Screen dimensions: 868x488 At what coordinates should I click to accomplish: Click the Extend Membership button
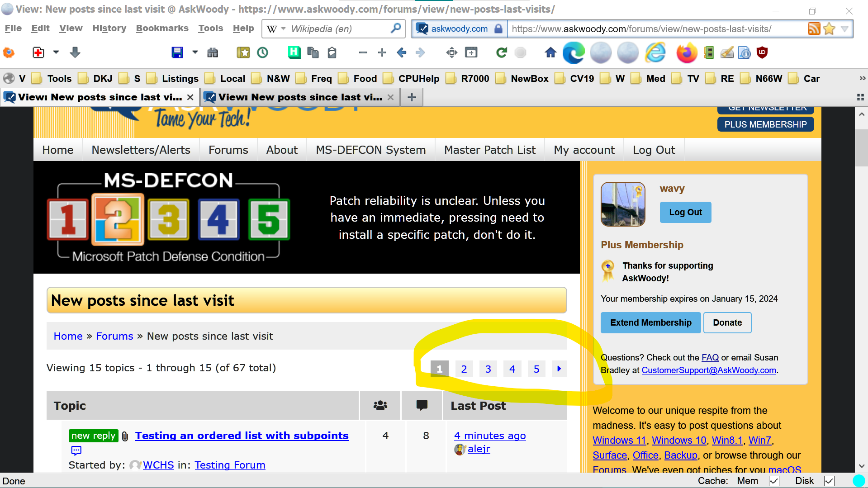tap(650, 322)
